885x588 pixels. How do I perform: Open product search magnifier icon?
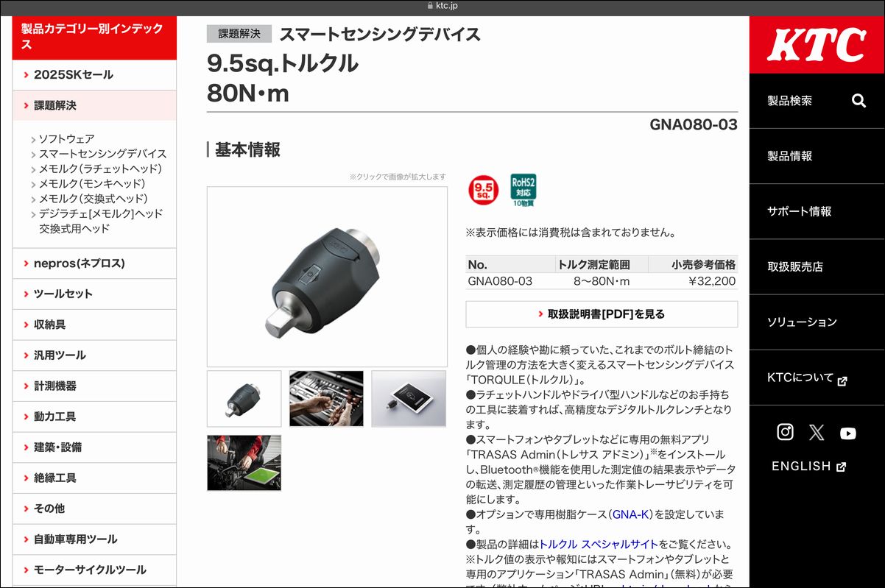[x=858, y=101]
